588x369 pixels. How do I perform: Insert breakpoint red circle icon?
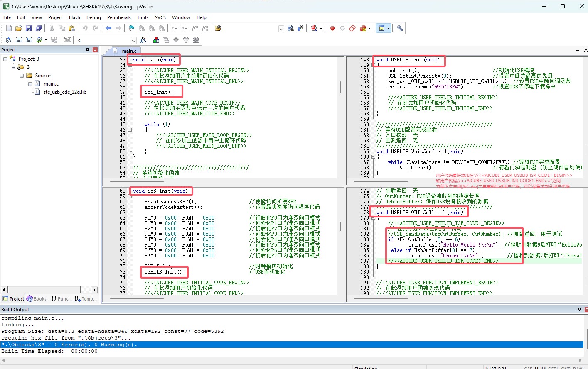pyautogui.click(x=332, y=28)
